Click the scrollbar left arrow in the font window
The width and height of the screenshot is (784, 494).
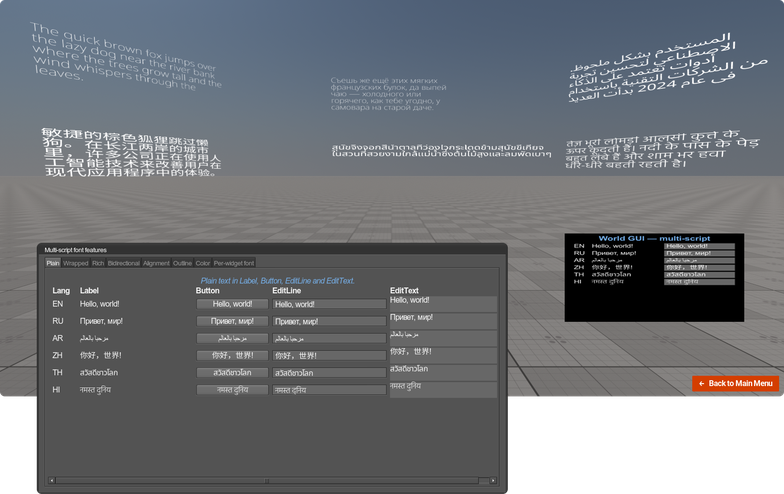click(52, 480)
